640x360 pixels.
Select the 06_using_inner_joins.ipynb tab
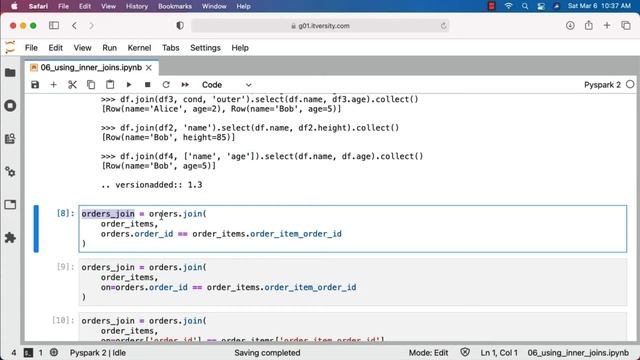pyautogui.click(x=91, y=67)
